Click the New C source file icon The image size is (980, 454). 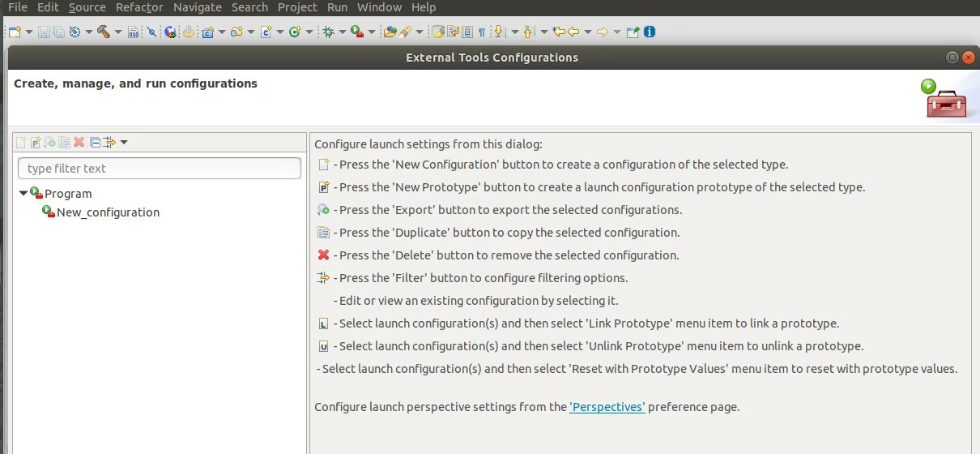click(265, 32)
